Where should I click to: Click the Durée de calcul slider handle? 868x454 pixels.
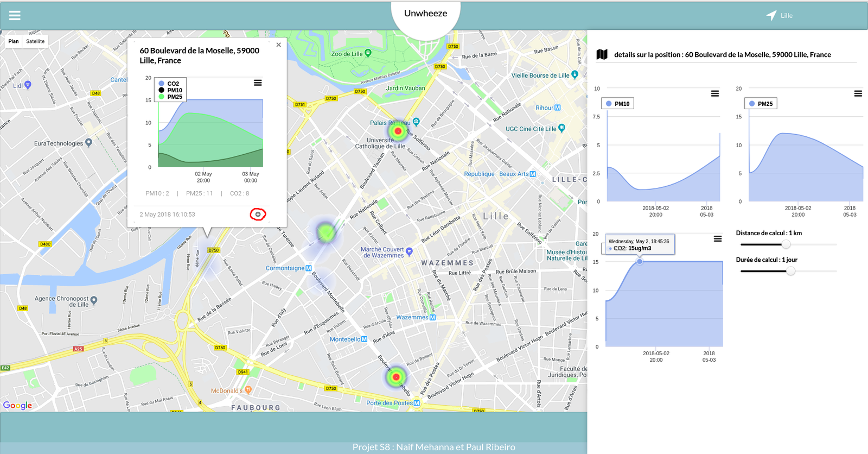click(x=790, y=271)
